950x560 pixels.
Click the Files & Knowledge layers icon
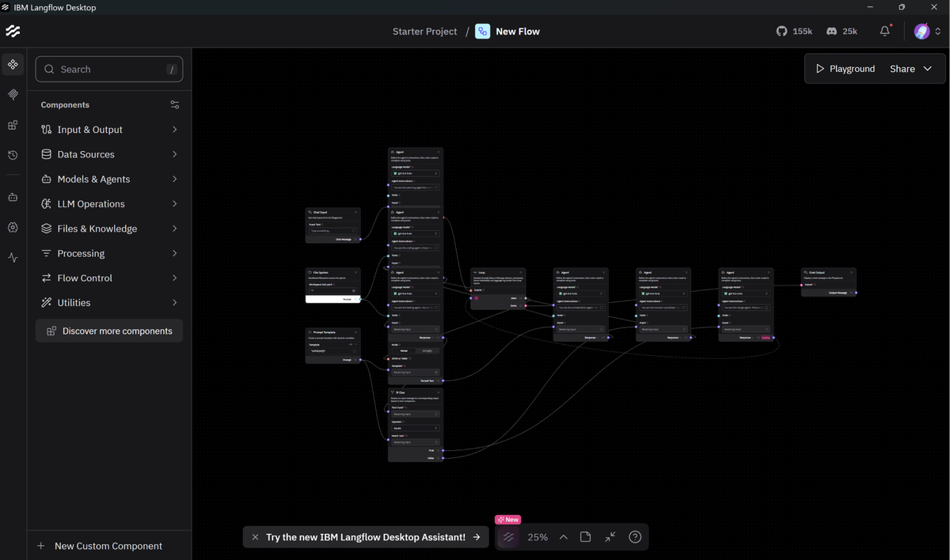point(47,229)
